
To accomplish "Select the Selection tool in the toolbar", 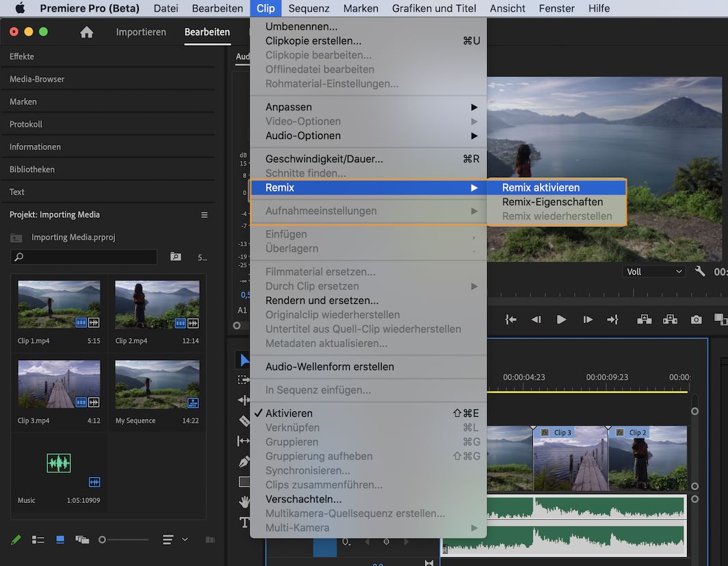I will tap(245, 358).
